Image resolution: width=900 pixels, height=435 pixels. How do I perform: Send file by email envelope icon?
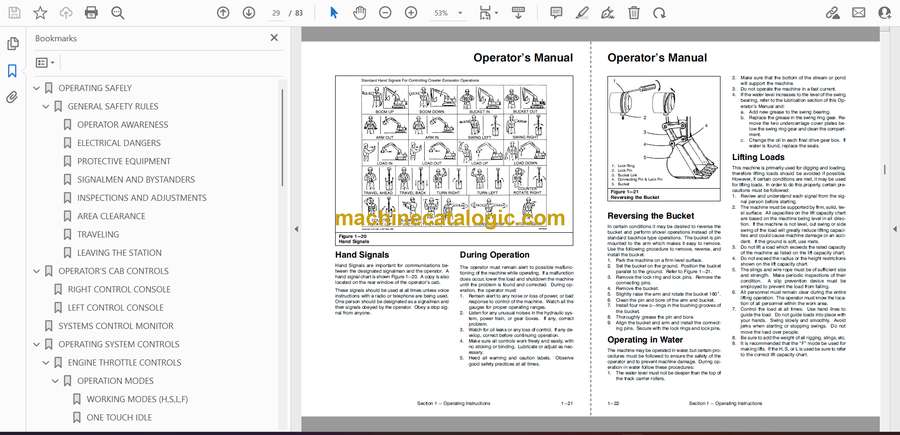pyautogui.click(x=859, y=13)
